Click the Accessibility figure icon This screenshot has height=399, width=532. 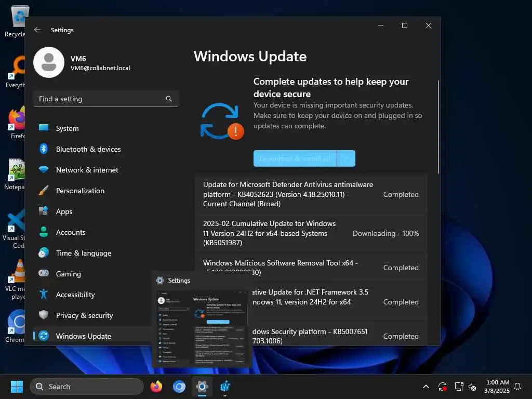(44, 294)
